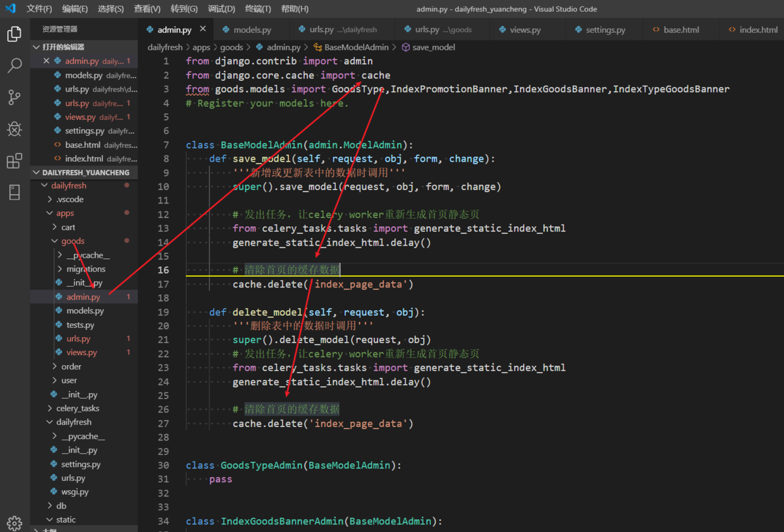The width and height of the screenshot is (784, 532).
Task: Open the Explorer view in activity bar
Action: pyautogui.click(x=14, y=34)
